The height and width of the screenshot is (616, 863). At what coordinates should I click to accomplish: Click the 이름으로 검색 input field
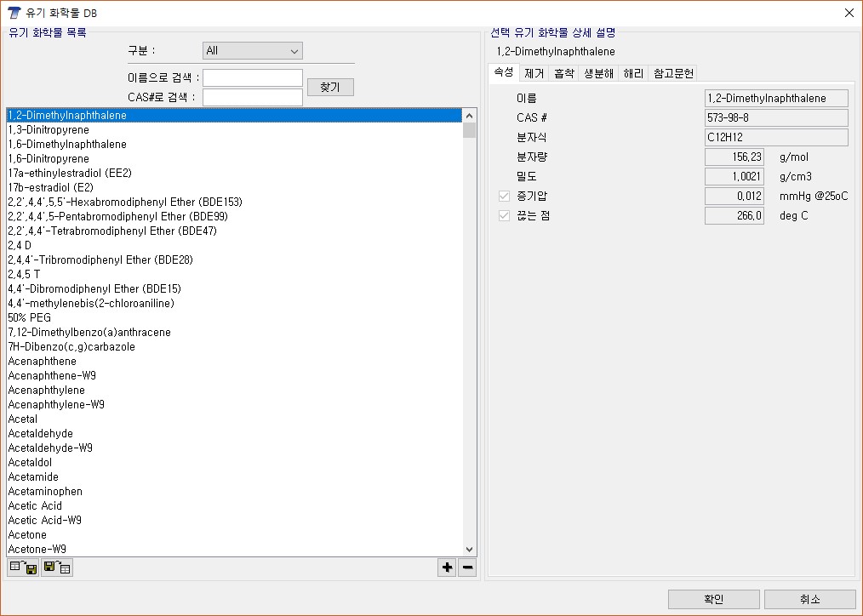(253, 78)
